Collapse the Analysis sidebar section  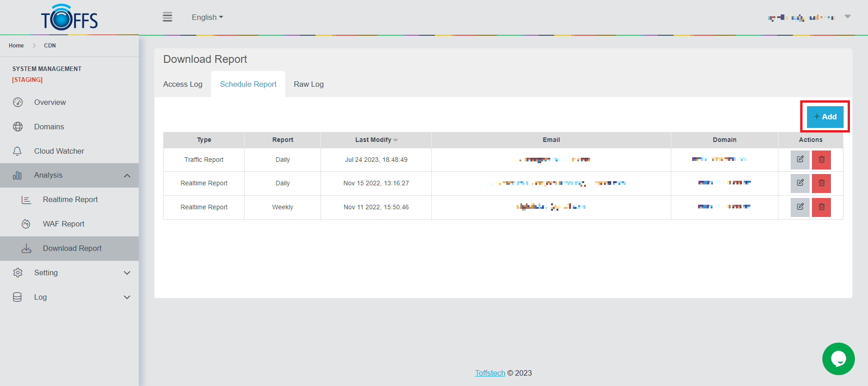click(x=127, y=176)
